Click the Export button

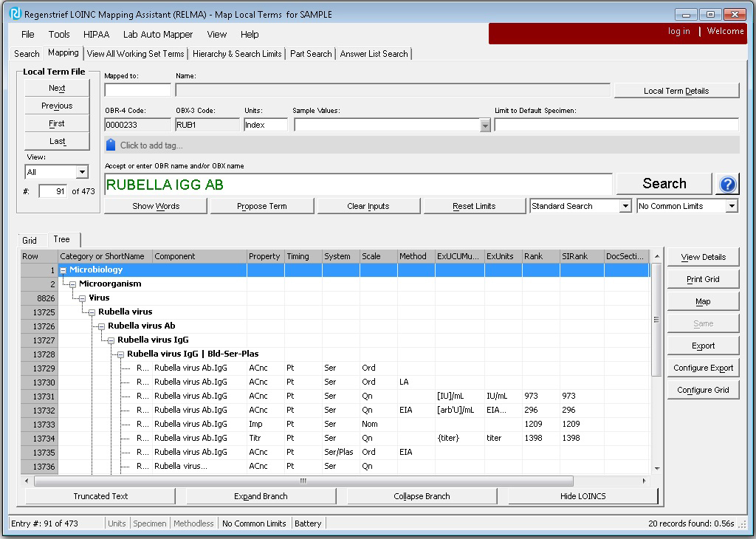point(703,346)
